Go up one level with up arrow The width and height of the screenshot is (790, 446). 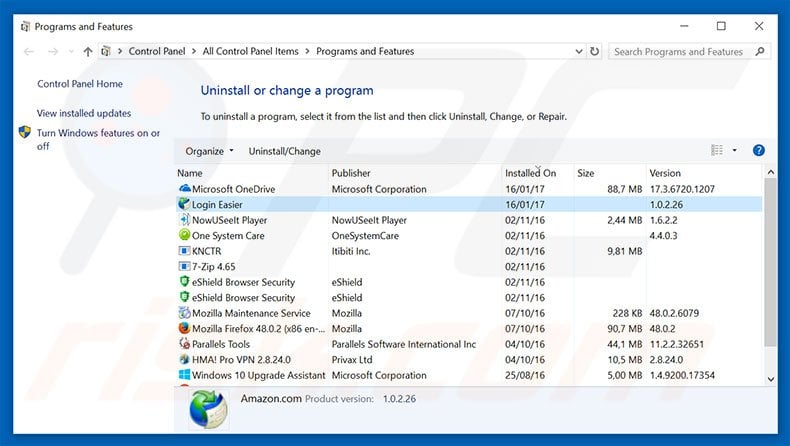coord(88,51)
